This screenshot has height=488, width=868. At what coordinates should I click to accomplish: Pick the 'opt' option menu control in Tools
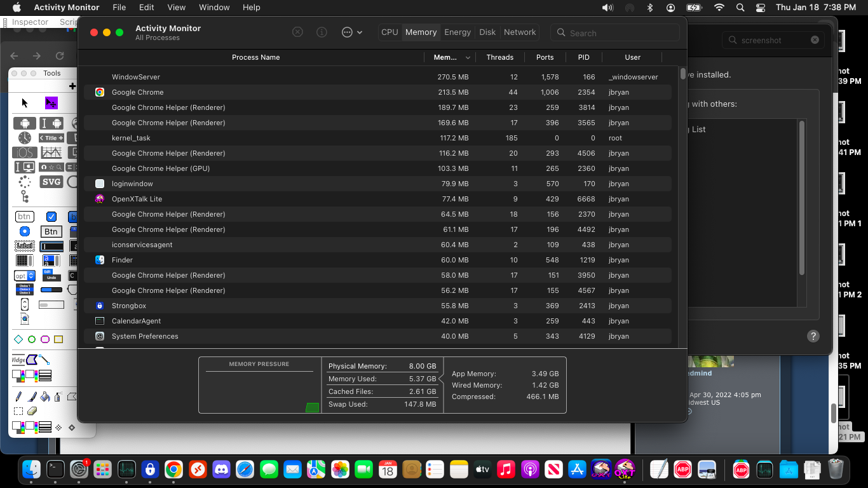tap(25, 276)
